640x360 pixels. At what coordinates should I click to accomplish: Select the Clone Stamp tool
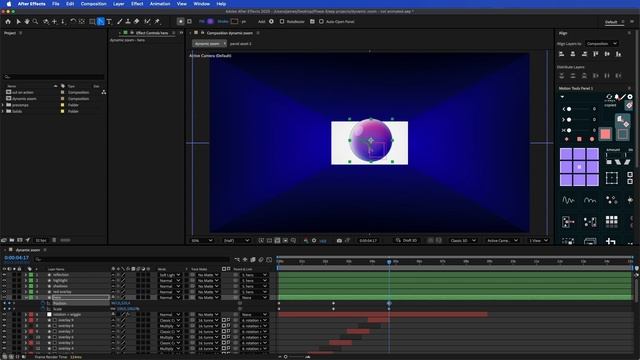click(x=128, y=21)
